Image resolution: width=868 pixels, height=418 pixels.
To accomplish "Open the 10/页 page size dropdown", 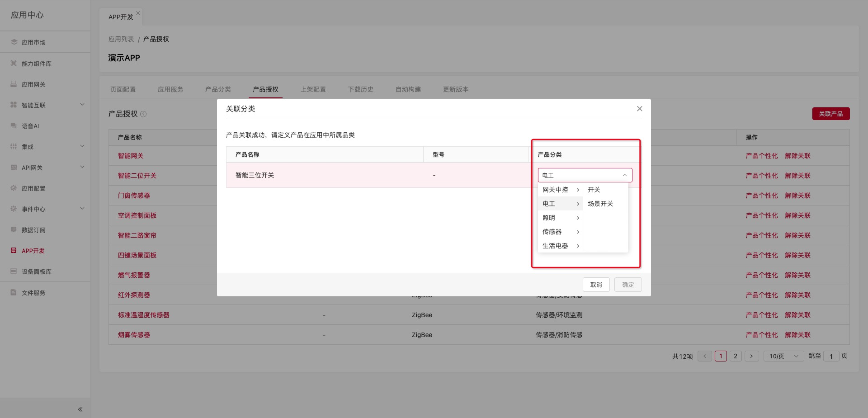I will pyautogui.click(x=783, y=356).
